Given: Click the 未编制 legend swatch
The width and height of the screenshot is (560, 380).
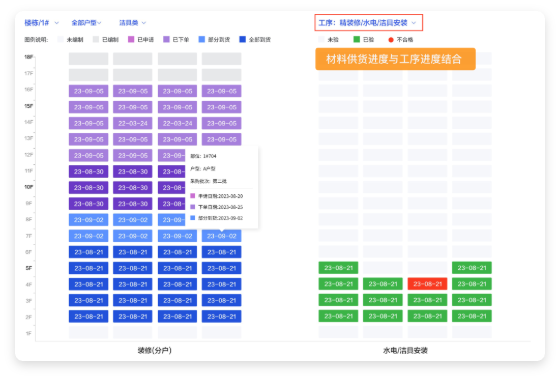Looking at the screenshot, I should click(60, 39).
